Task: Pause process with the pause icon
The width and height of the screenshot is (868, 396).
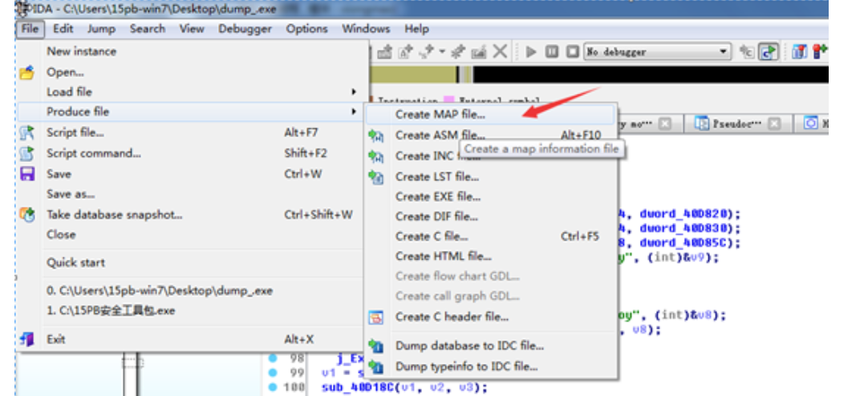Action: click(x=551, y=52)
